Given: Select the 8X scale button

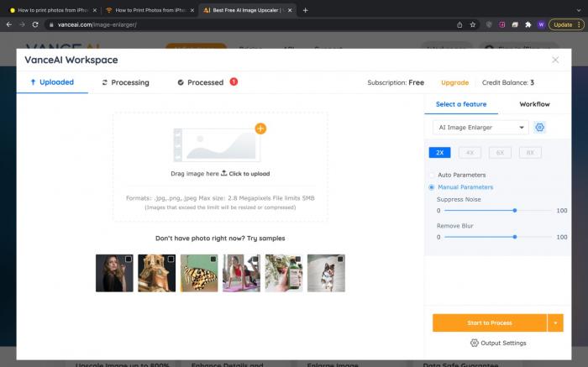Looking at the screenshot, I should click(530, 153).
